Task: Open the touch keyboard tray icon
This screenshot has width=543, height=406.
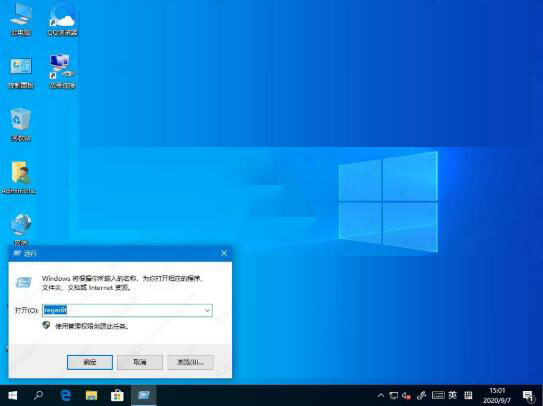Action: 438,395
